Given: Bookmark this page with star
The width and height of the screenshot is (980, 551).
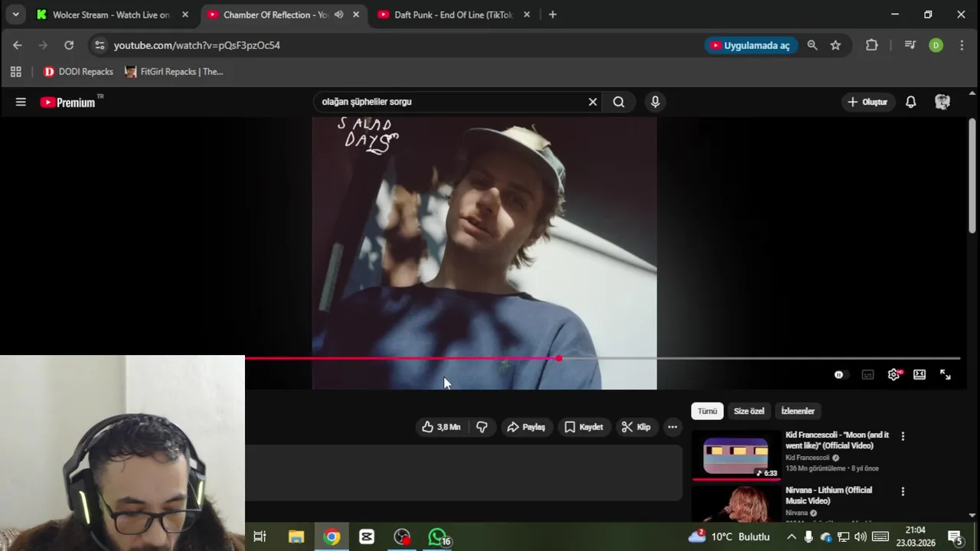Looking at the screenshot, I should [x=835, y=45].
